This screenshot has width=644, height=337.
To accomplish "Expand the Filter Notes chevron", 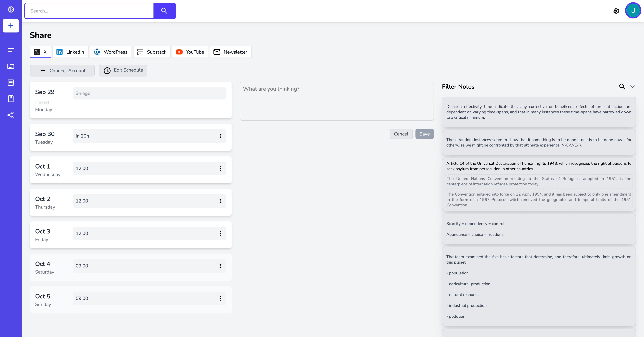I will tap(633, 87).
